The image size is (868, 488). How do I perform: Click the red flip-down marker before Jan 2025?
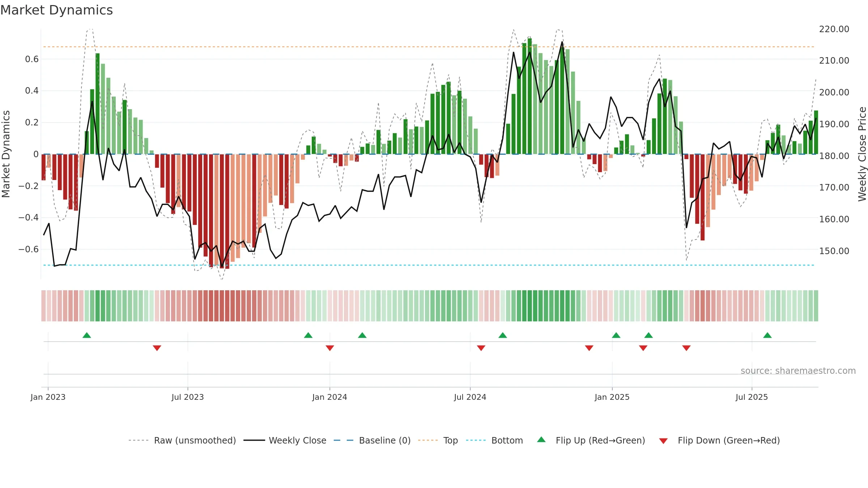pos(589,348)
